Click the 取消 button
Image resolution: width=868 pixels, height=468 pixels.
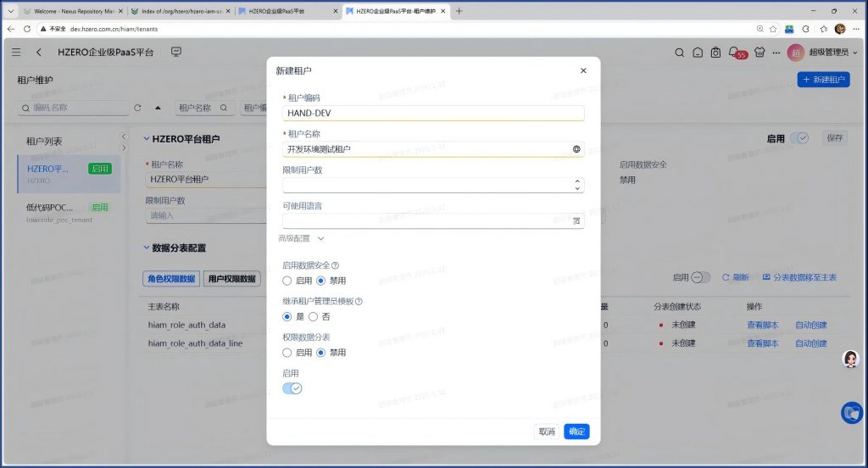pyautogui.click(x=547, y=432)
